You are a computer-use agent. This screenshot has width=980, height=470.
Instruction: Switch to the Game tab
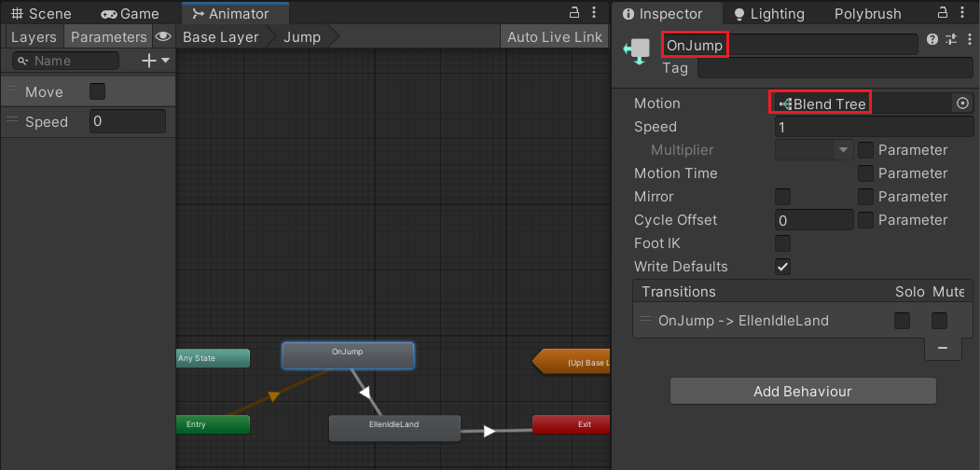coord(130,13)
